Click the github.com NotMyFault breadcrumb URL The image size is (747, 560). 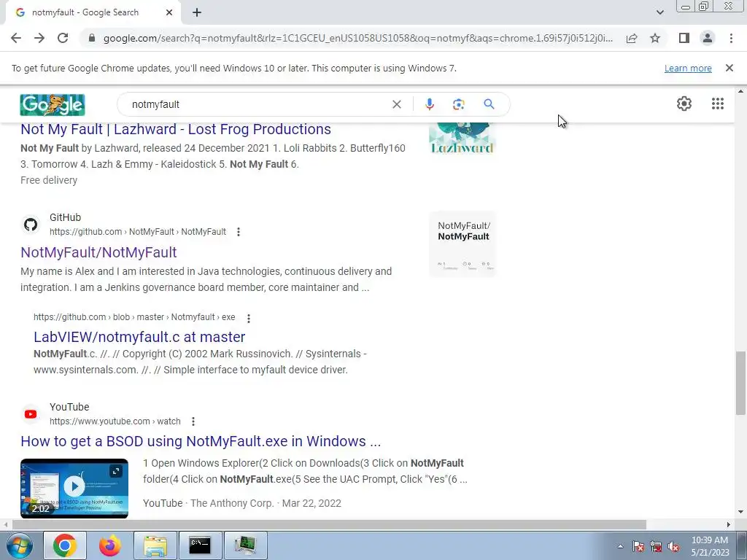coord(138,232)
